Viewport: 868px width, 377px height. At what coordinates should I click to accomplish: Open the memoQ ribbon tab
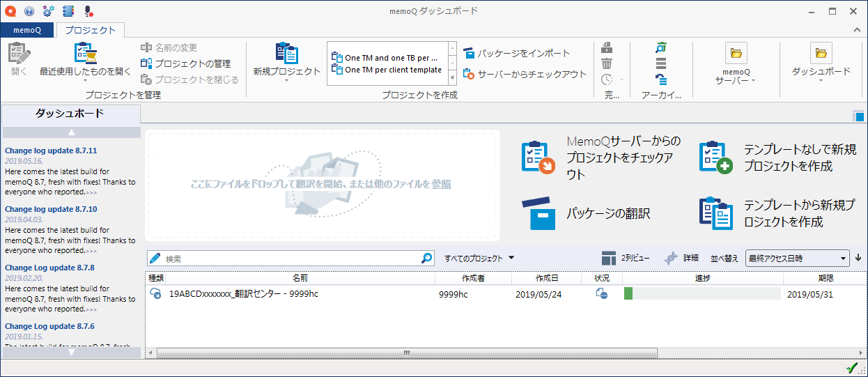click(27, 30)
